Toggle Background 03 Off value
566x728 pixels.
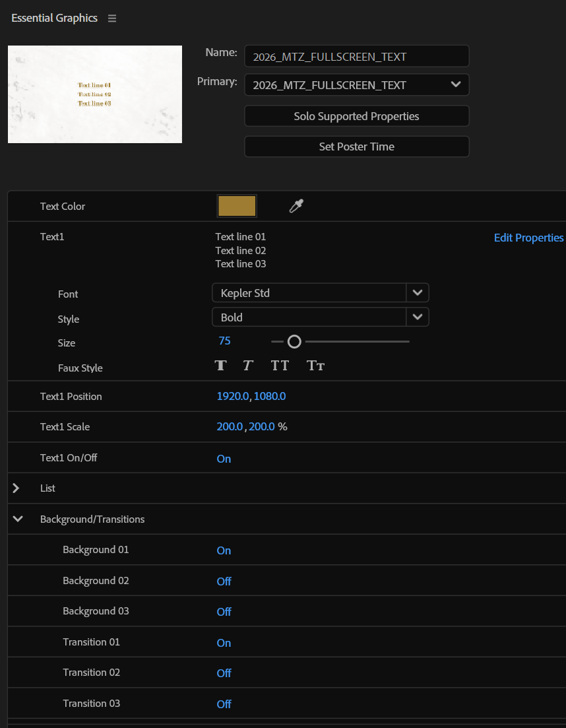click(x=224, y=612)
